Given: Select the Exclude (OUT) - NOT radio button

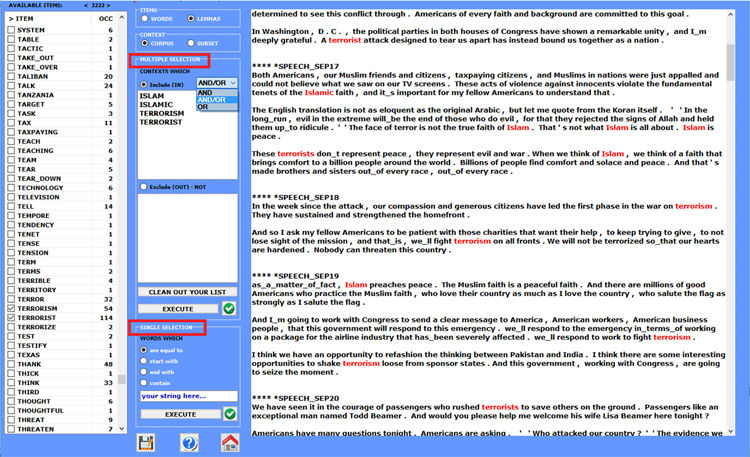Looking at the screenshot, I should pyautogui.click(x=143, y=187).
